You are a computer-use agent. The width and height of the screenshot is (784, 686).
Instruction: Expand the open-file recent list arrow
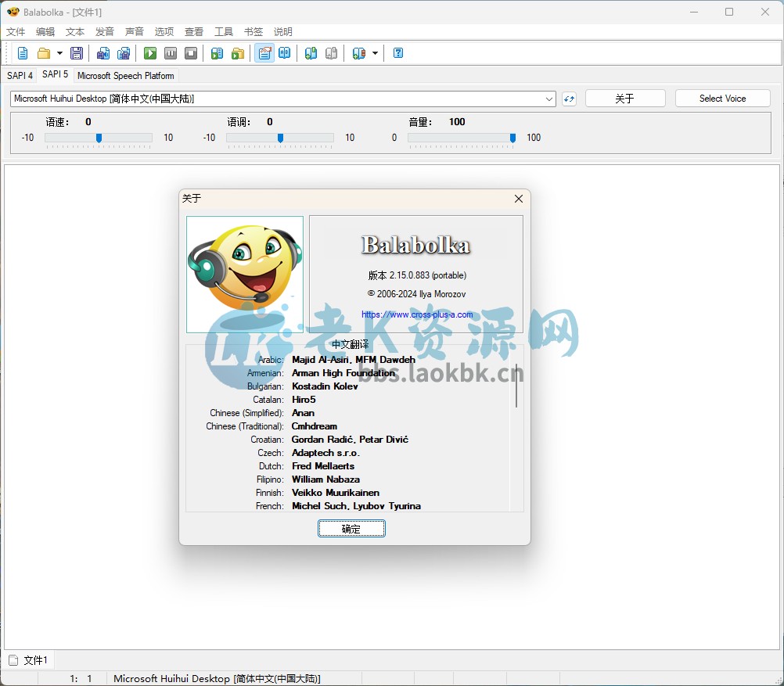tap(59, 53)
